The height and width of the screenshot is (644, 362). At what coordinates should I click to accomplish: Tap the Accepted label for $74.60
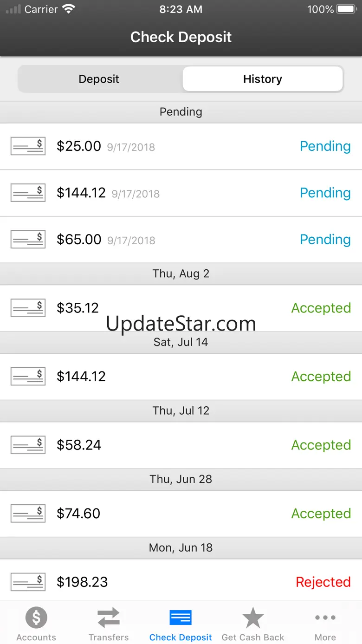pos(321,514)
